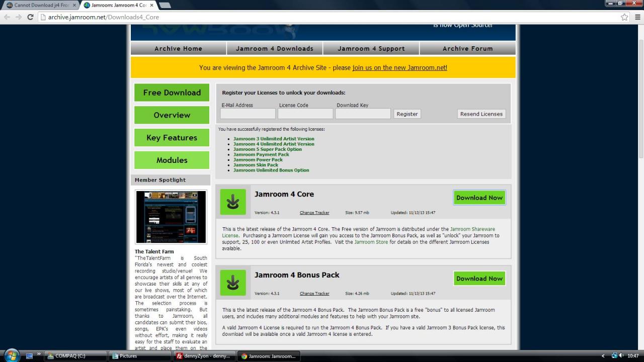This screenshot has height=362, width=644.
Task: Go back using the browser back arrow
Action: [x=7, y=17]
